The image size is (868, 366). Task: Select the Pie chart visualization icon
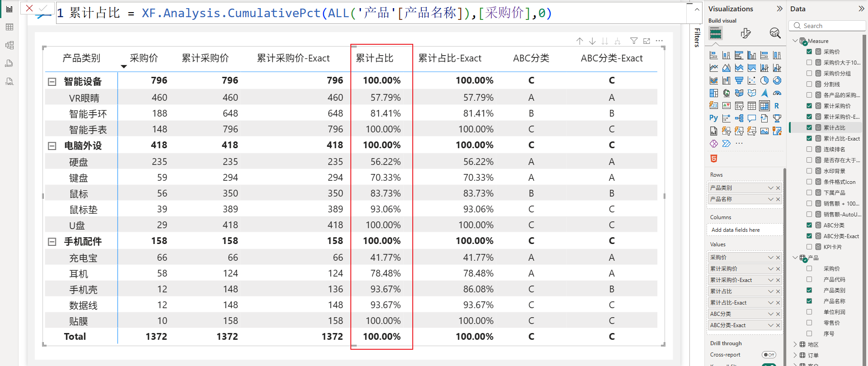(764, 80)
